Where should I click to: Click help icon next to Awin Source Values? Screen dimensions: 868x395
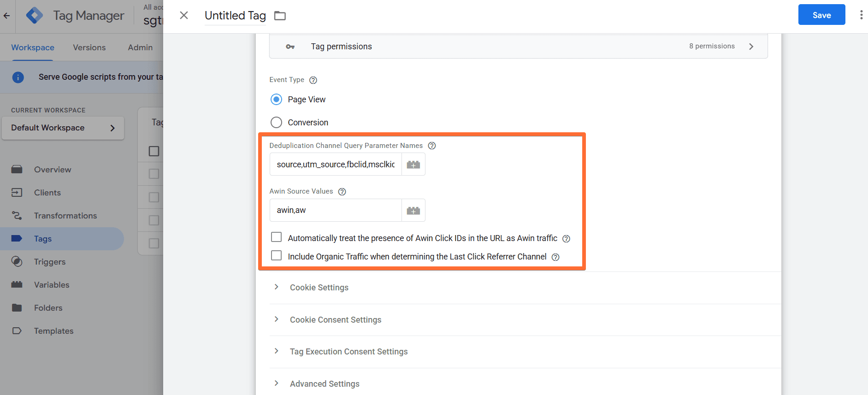point(342,192)
